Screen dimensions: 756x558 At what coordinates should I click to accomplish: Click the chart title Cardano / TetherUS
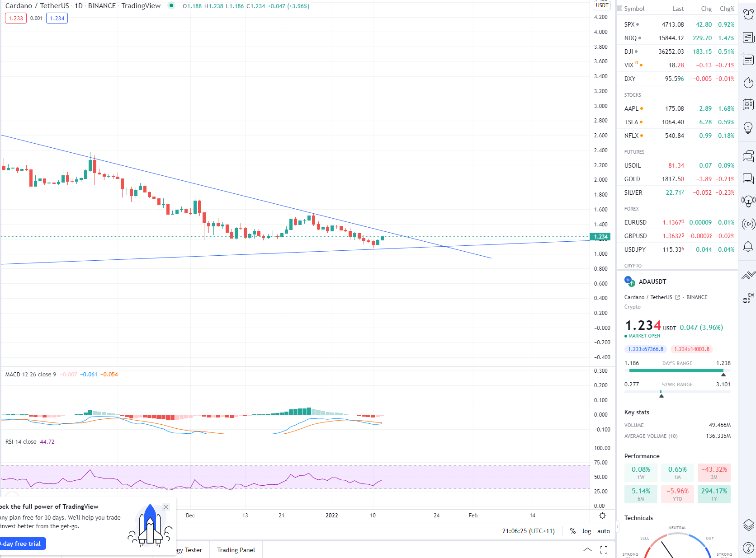point(37,6)
